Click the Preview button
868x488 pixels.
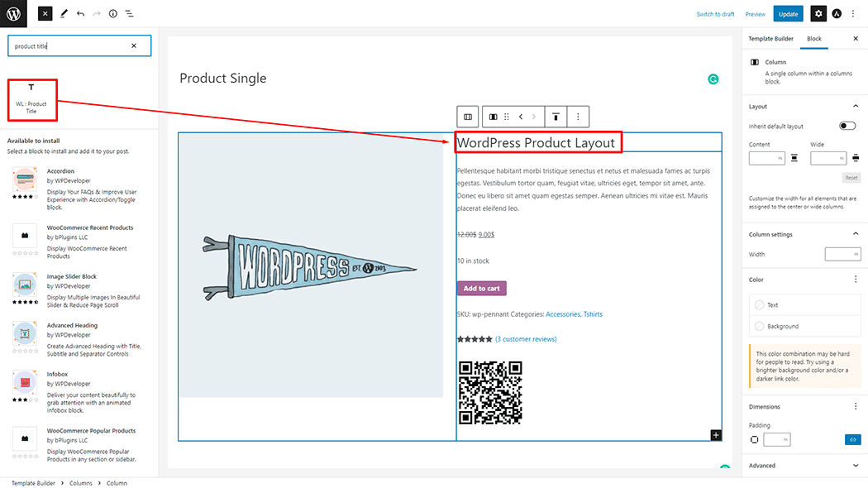[755, 14]
